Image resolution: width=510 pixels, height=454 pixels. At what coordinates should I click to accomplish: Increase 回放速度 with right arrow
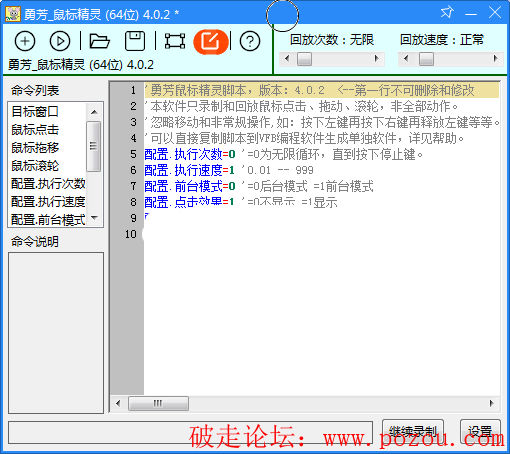pos(496,59)
